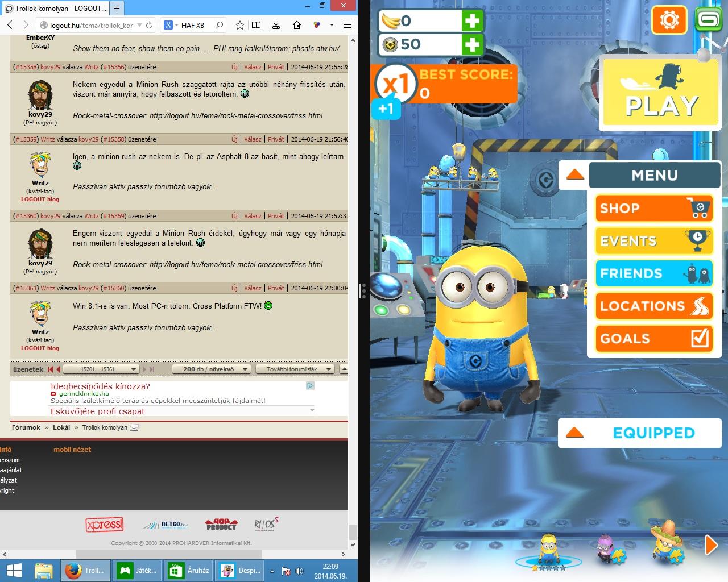Click the search magnifier icon
The width and height of the screenshot is (728, 582).
[220, 25]
